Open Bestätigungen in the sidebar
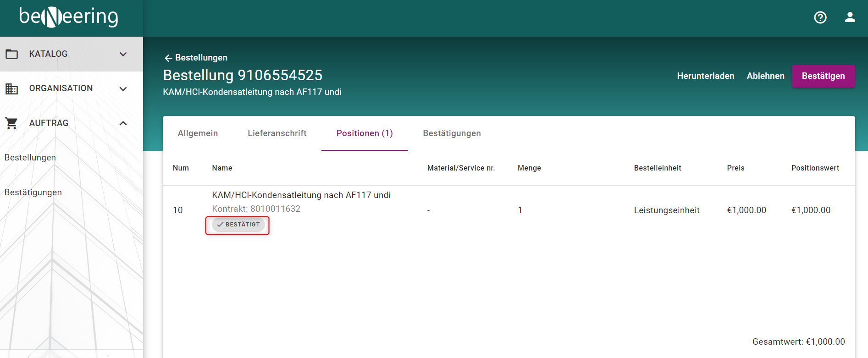Viewport: 868px width, 358px height. [33, 193]
